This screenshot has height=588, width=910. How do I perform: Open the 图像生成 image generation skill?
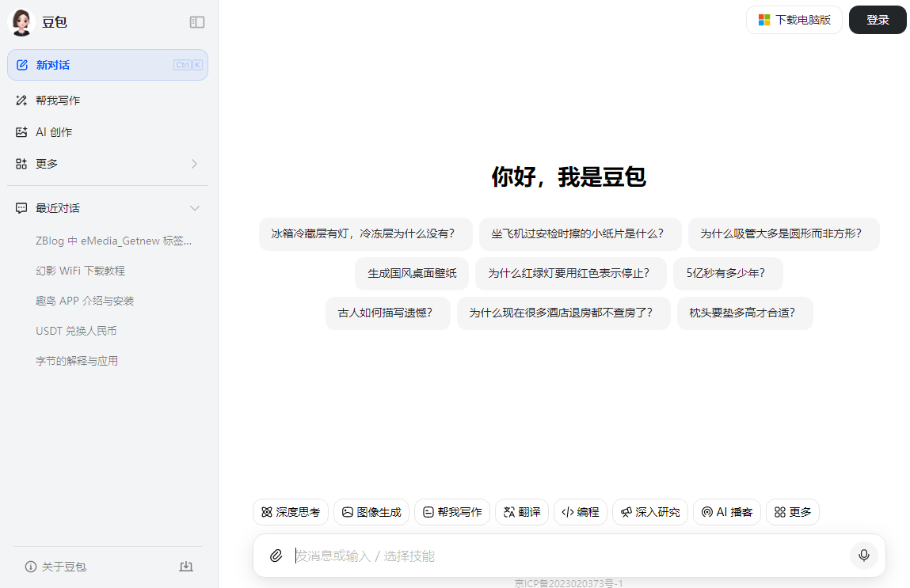371,512
